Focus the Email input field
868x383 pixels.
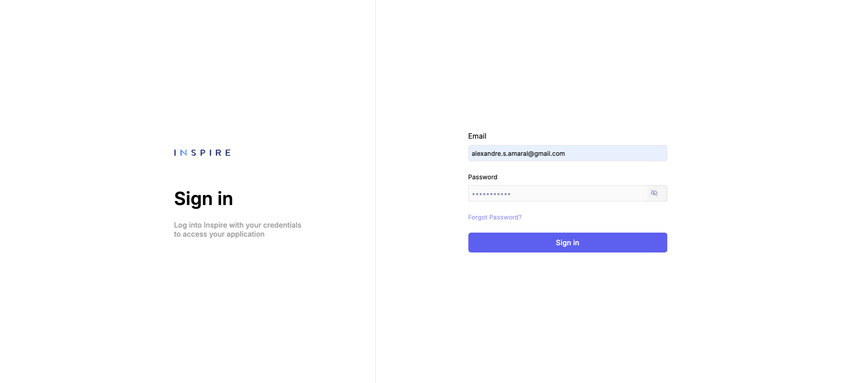point(567,153)
